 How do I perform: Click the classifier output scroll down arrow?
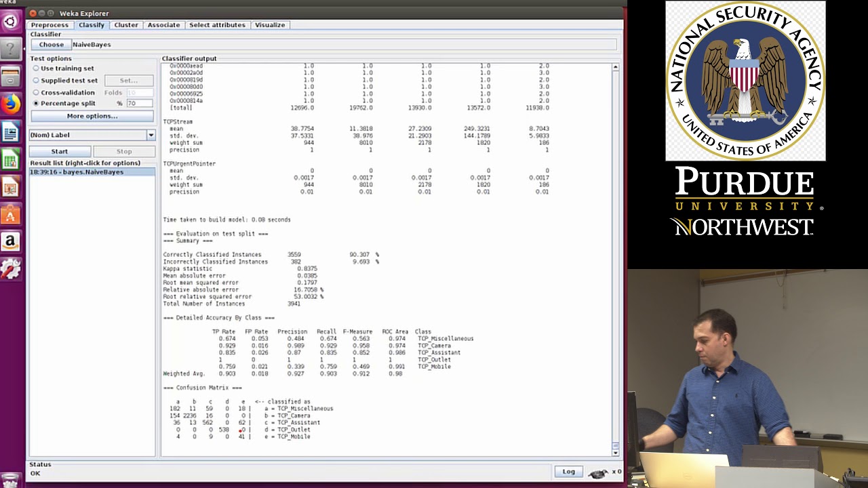pyautogui.click(x=615, y=452)
